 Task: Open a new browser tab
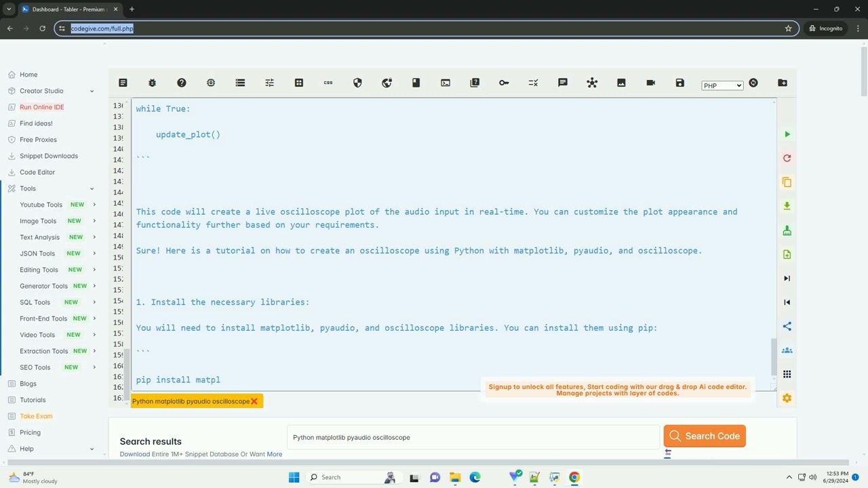pos(132,9)
